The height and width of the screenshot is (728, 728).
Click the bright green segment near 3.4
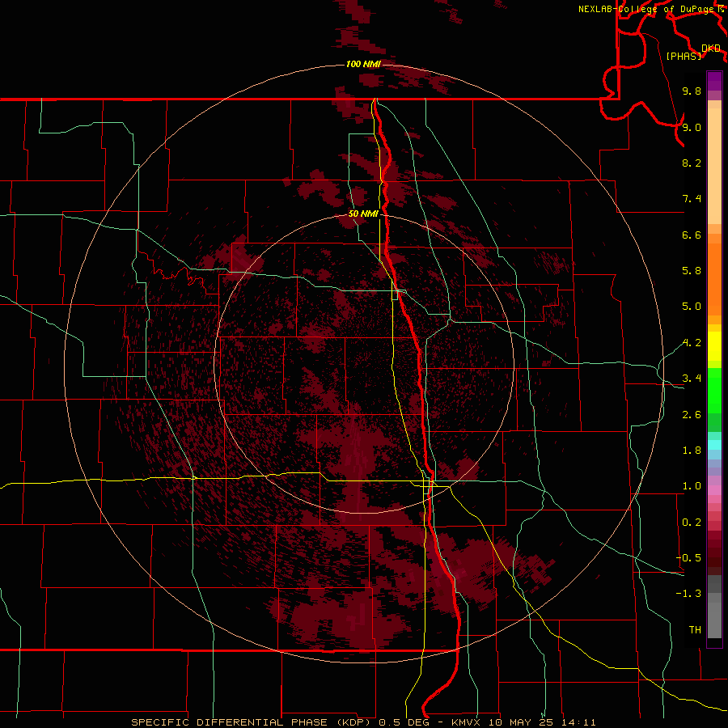pos(714,390)
